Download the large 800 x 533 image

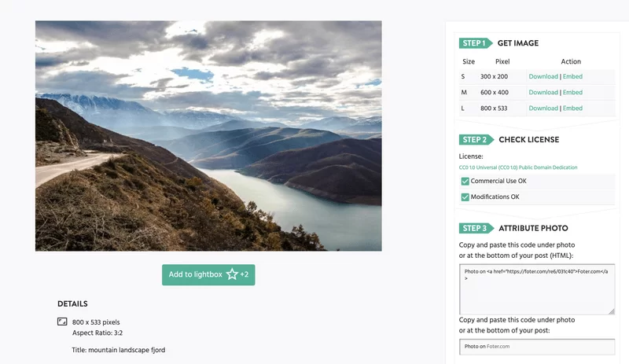pos(543,108)
